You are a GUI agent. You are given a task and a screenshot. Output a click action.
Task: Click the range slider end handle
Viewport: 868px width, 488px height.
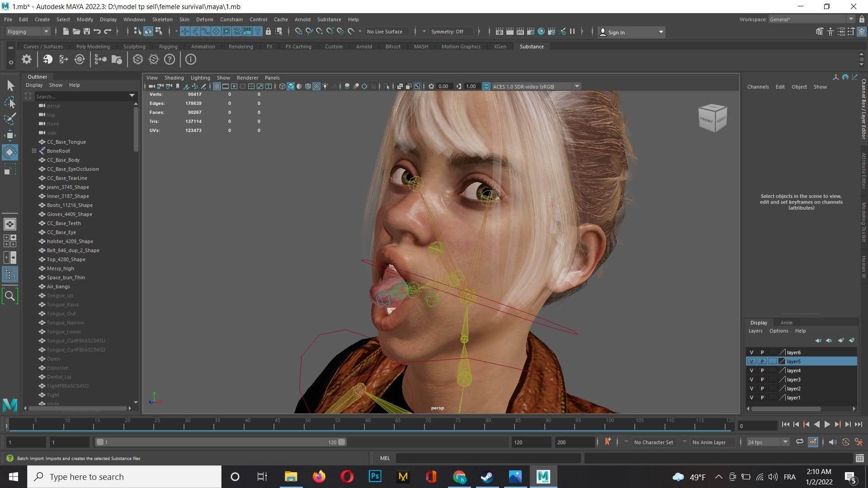click(x=341, y=442)
